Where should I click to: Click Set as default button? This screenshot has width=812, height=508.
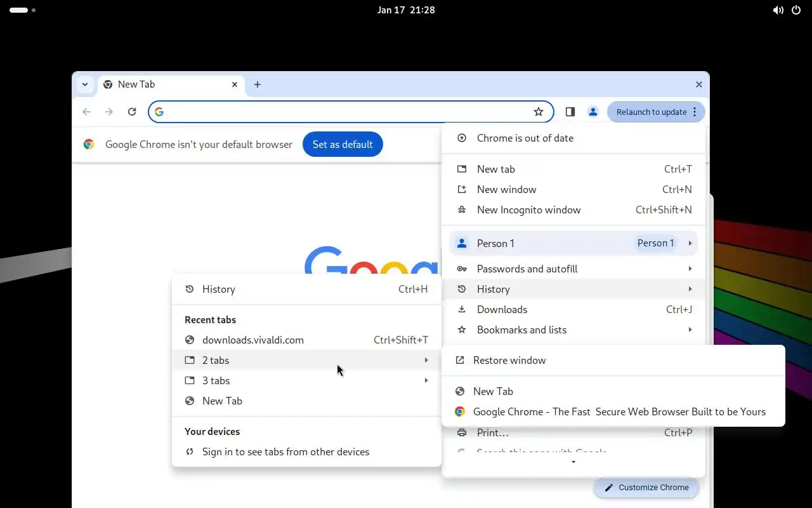[x=343, y=144]
